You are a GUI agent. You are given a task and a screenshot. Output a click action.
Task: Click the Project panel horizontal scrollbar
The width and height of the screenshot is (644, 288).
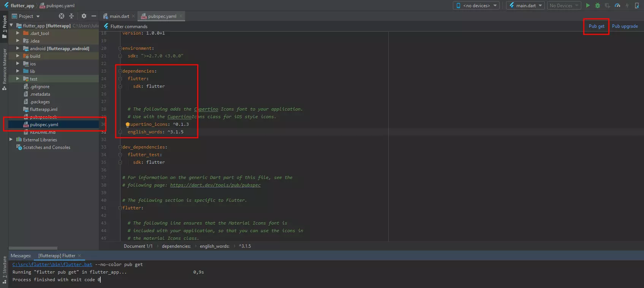pos(33,248)
